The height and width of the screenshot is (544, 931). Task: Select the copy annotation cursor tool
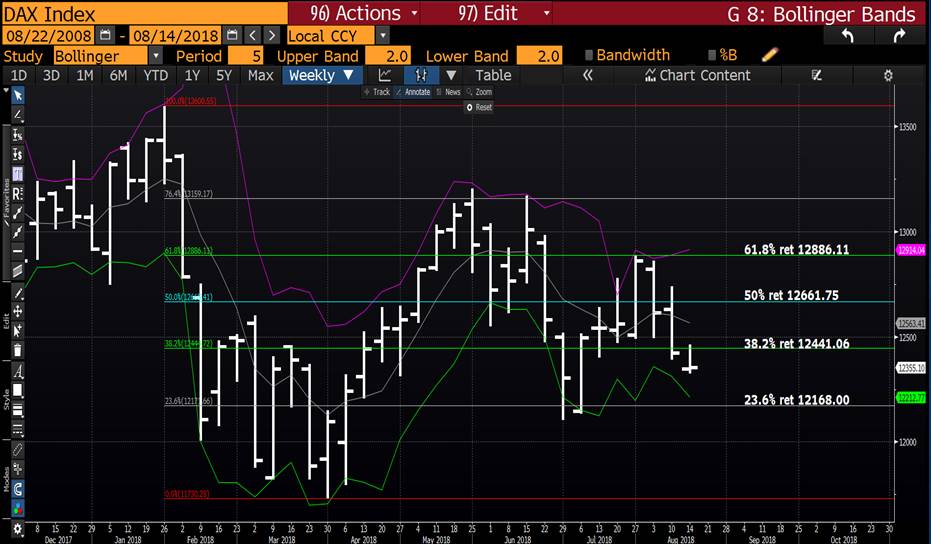(18, 330)
